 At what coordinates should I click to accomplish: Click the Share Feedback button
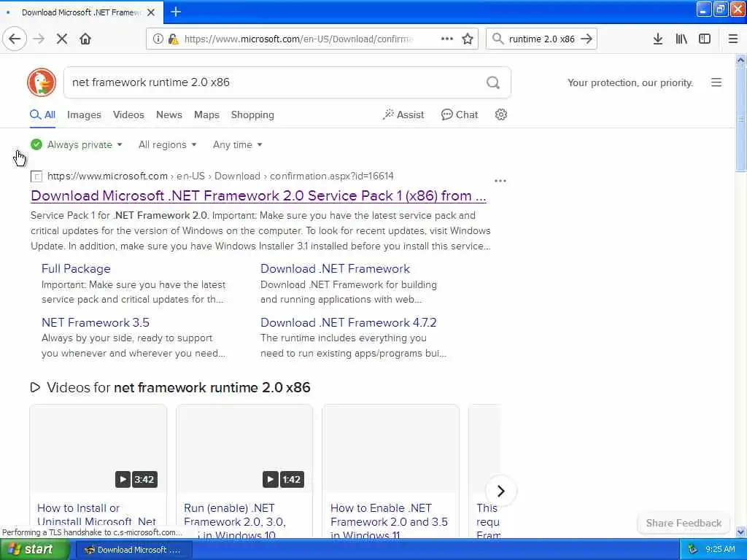(x=684, y=523)
